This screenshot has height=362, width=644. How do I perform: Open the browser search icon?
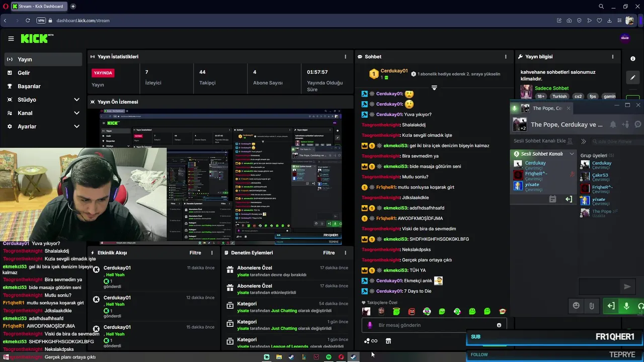point(601,7)
